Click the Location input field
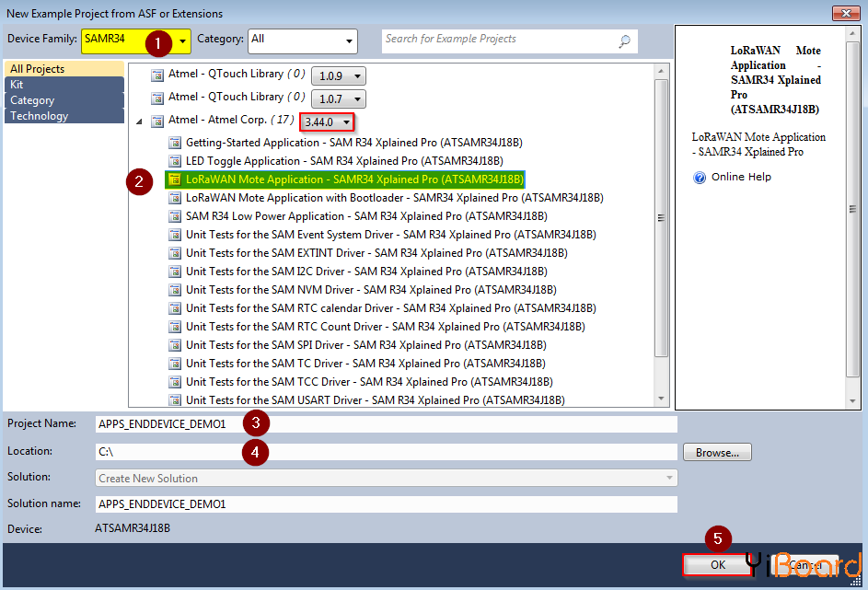Screen dimensions: 868x590 point(386,452)
